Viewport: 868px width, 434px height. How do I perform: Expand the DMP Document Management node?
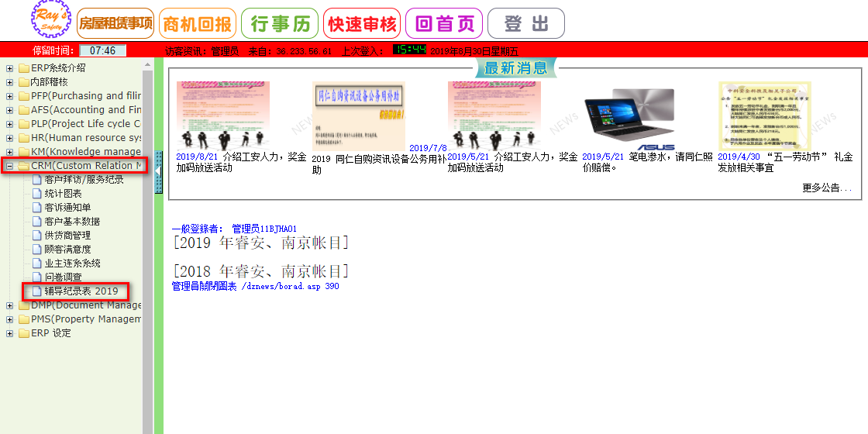tap(10, 305)
